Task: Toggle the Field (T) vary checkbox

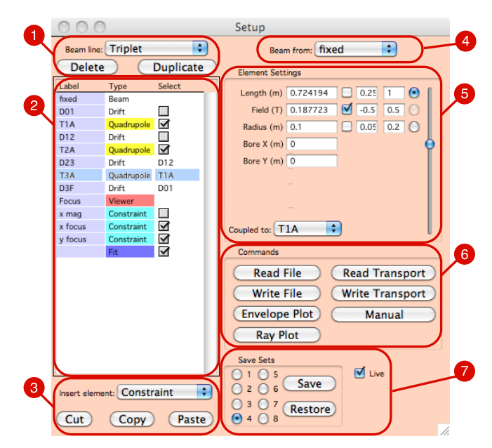Action: coord(347,110)
